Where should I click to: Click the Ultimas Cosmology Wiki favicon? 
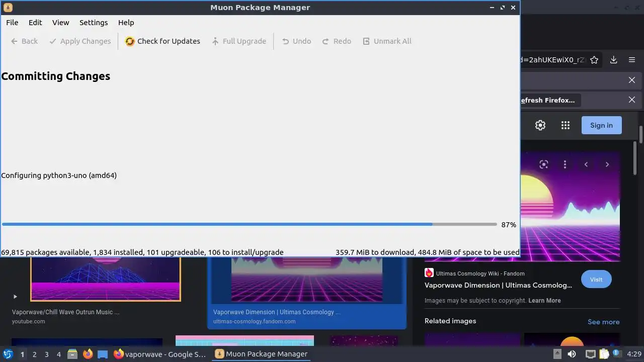(x=429, y=273)
